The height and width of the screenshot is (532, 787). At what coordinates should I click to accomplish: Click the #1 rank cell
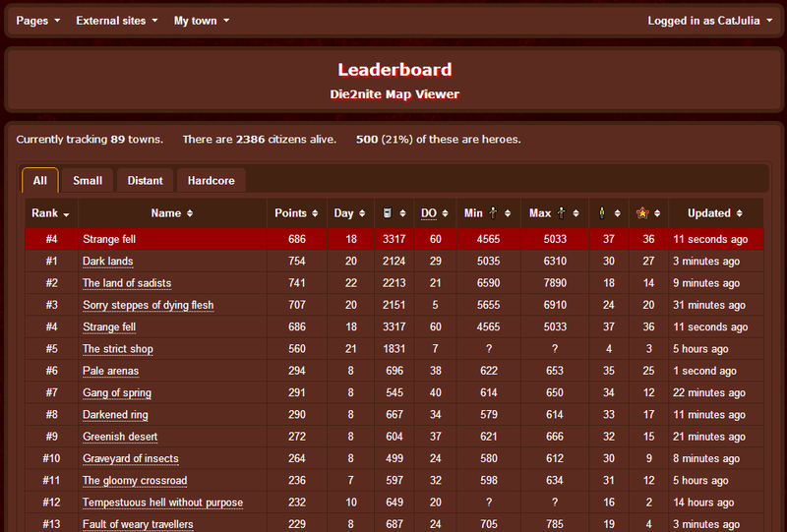point(51,262)
